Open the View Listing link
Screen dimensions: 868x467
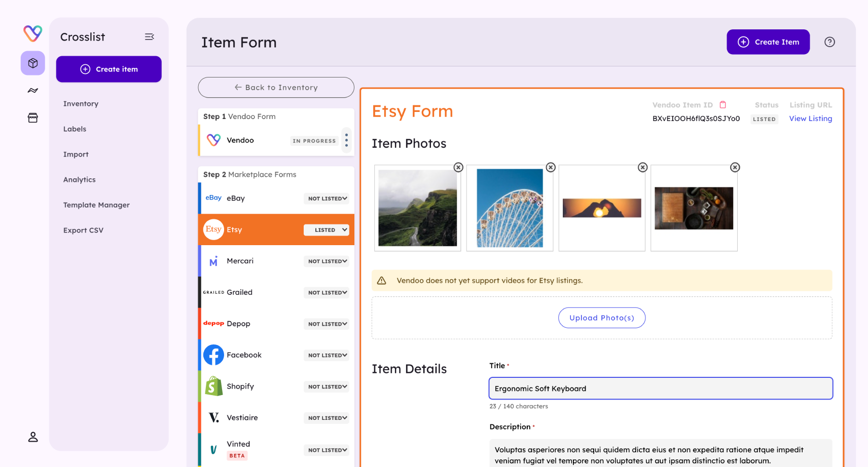(810, 119)
